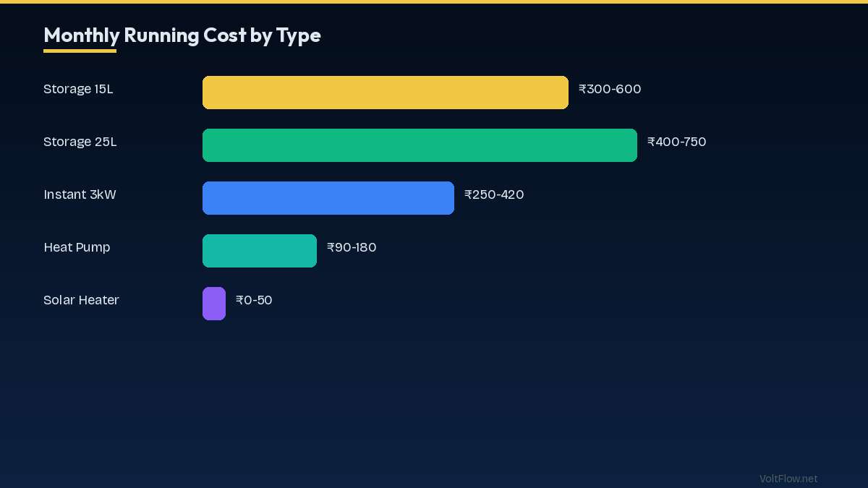The image size is (868, 488).
Task: Select the 'Instant 3kW' row label
Action: [x=80, y=195]
